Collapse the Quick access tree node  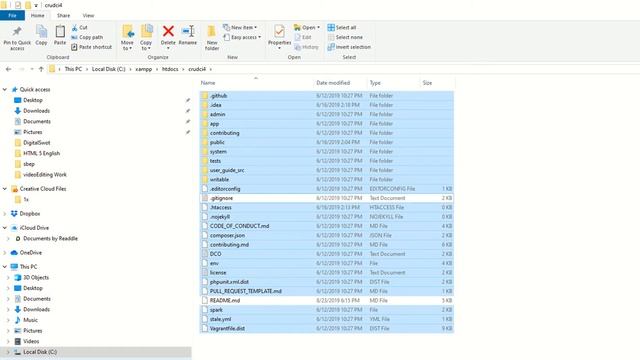[5, 89]
